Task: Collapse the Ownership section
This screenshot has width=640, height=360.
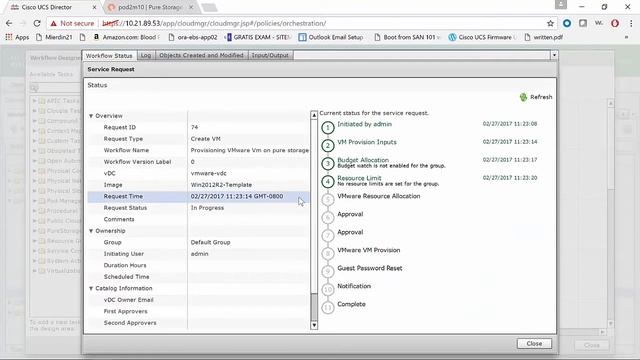Action: pyautogui.click(x=91, y=231)
